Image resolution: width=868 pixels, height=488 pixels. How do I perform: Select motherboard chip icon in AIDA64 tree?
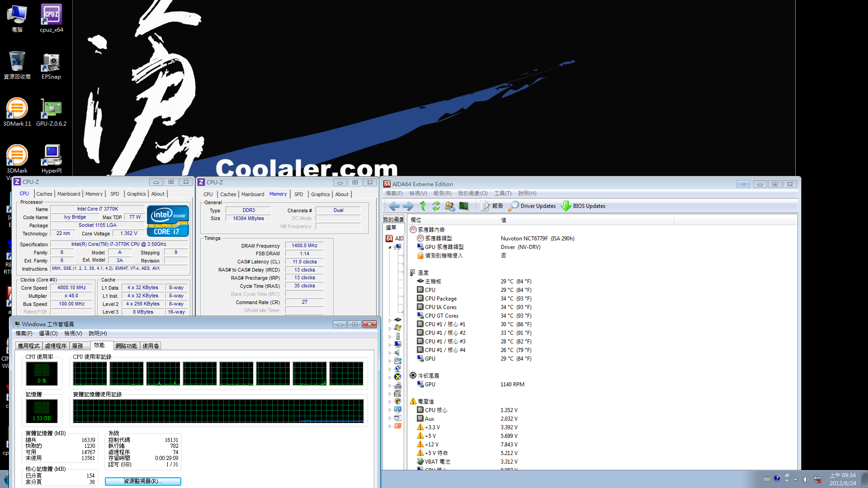point(398,319)
